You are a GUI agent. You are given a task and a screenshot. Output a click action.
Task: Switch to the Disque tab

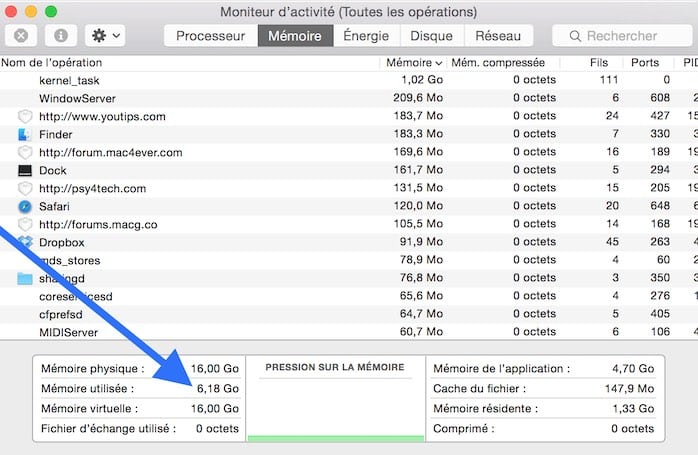[x=431, y=36]
